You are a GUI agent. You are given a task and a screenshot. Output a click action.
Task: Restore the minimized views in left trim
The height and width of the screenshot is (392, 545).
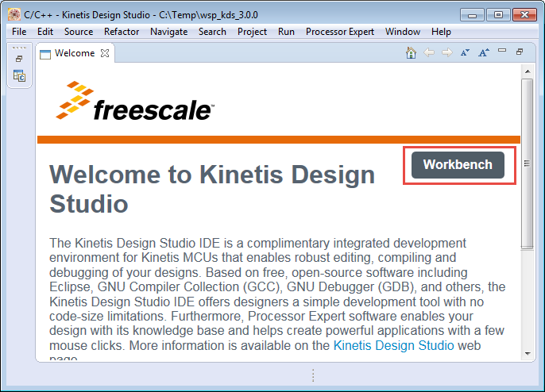19,59
